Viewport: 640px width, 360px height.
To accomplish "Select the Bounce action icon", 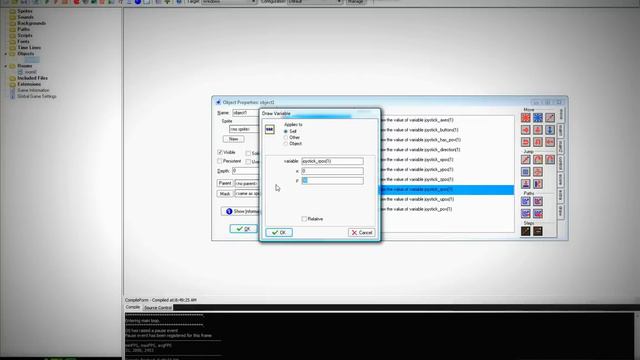I will [x=538, y=184].
